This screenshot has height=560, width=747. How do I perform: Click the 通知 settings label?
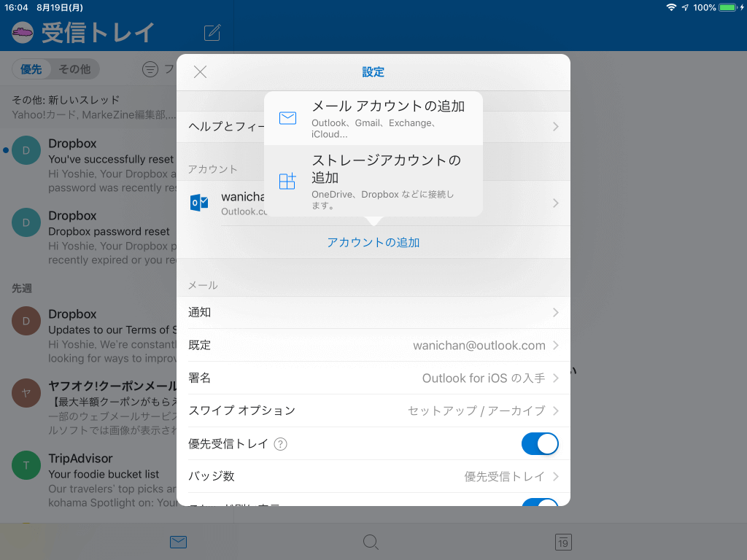(x=200, y=312)
